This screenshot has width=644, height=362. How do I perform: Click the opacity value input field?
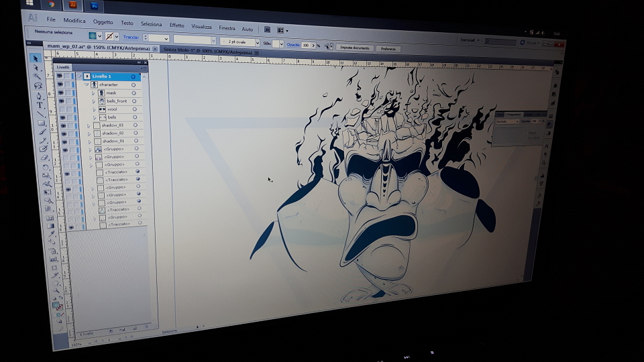(x=307, y=45)
